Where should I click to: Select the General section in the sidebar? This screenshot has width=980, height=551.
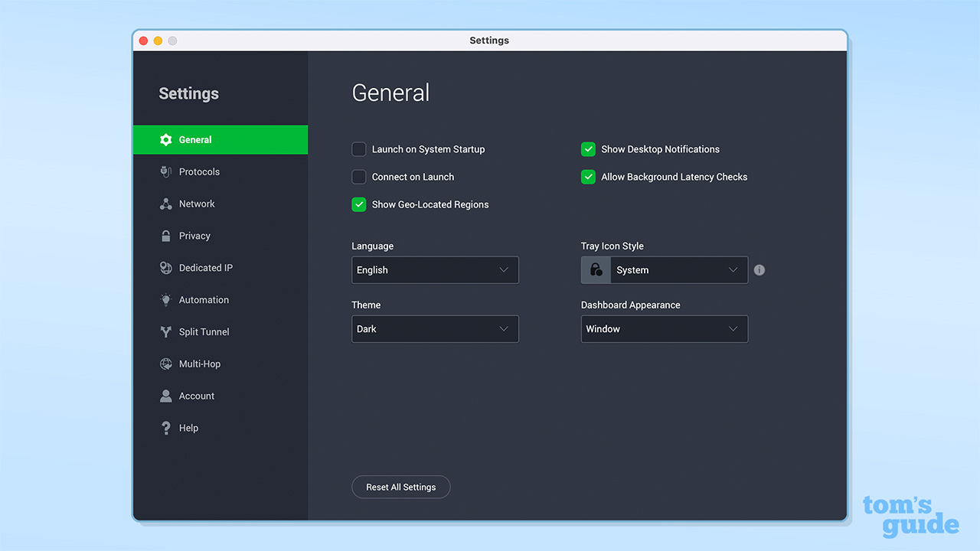click(x=195, y=139)
